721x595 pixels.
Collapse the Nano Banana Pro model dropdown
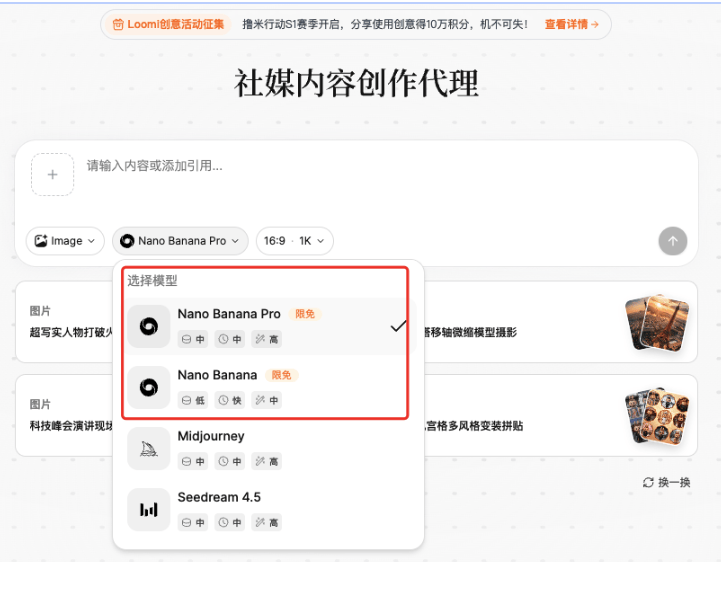[x=180, y=241]
